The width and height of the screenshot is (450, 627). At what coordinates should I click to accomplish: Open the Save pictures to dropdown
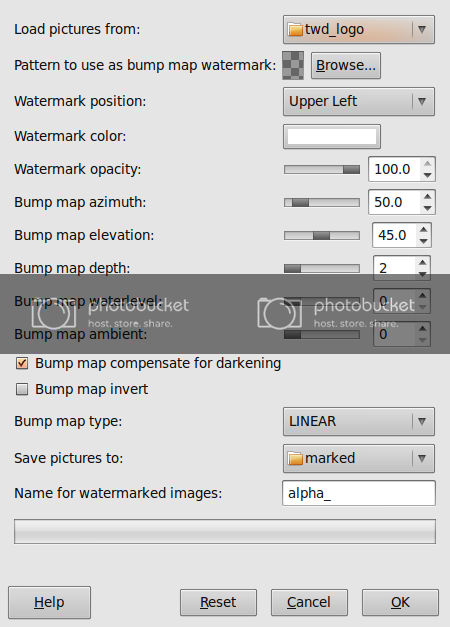[x=358, y=458]
